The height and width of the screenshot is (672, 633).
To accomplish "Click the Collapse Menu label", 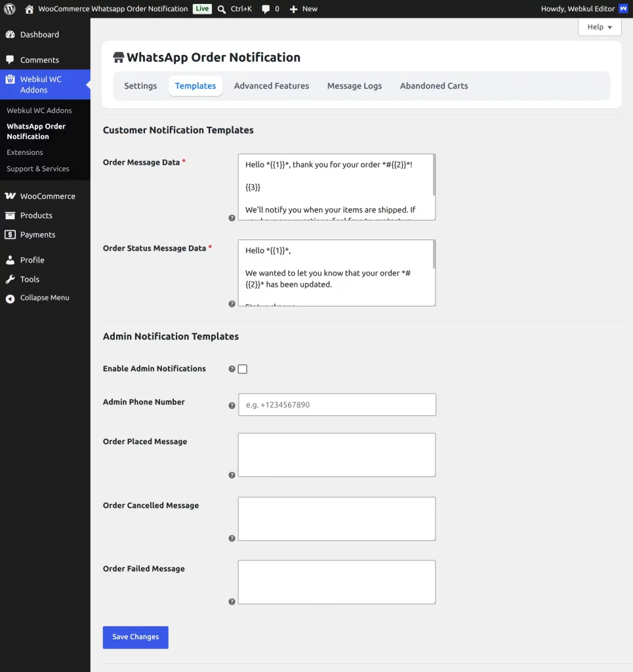I will pos(45,297).
